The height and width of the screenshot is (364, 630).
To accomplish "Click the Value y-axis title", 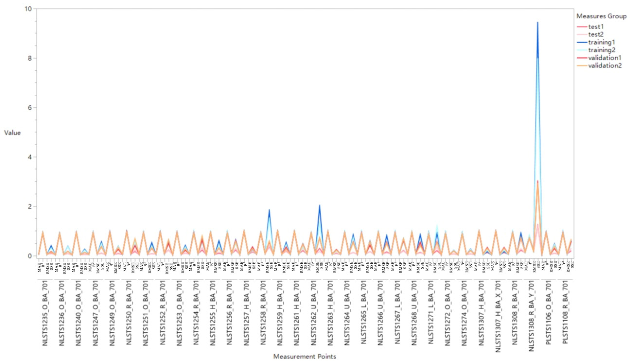I will (12, 133).
